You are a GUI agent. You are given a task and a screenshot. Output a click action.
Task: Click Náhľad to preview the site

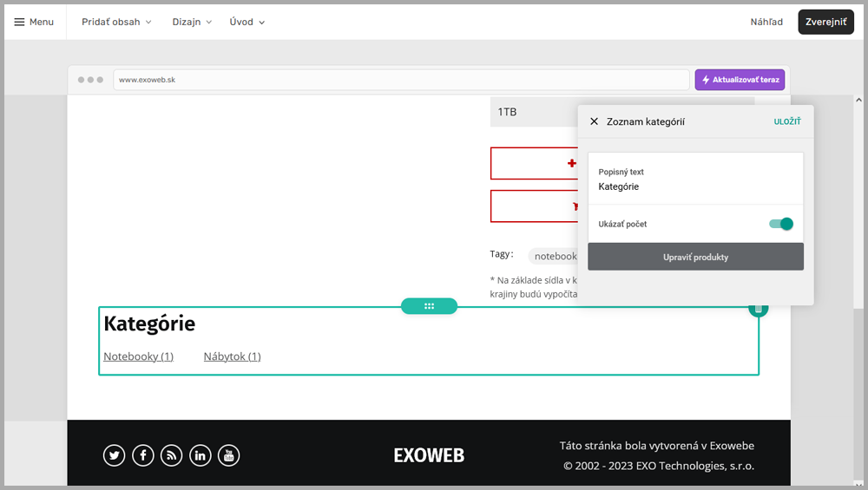(x=766, y=23)
